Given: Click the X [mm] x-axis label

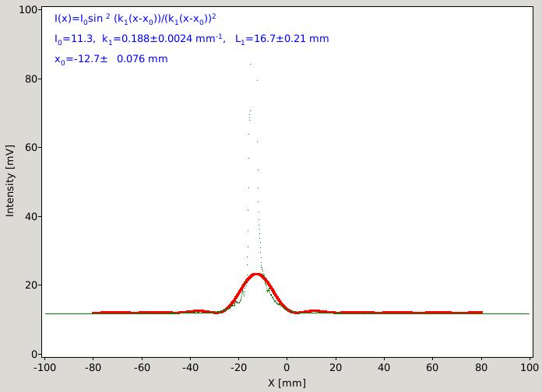Looking at the screenshot, I should click(x=287, y=383).
